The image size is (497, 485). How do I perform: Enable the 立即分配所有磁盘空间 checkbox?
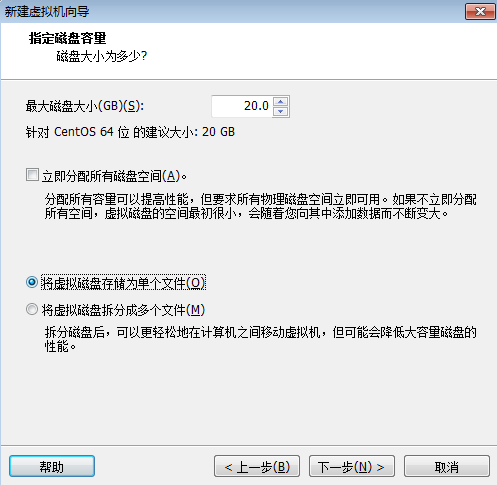click(x=32, y=175)
